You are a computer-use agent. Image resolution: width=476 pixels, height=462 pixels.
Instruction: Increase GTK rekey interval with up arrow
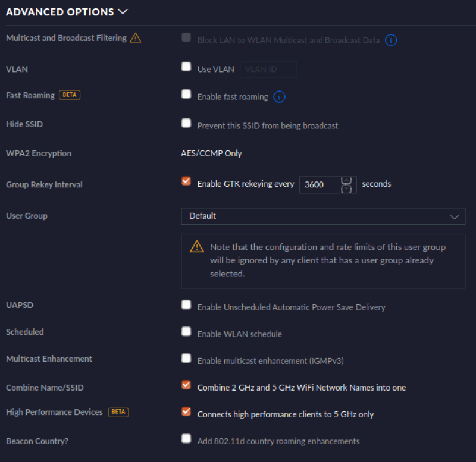(x=346, y=181)
